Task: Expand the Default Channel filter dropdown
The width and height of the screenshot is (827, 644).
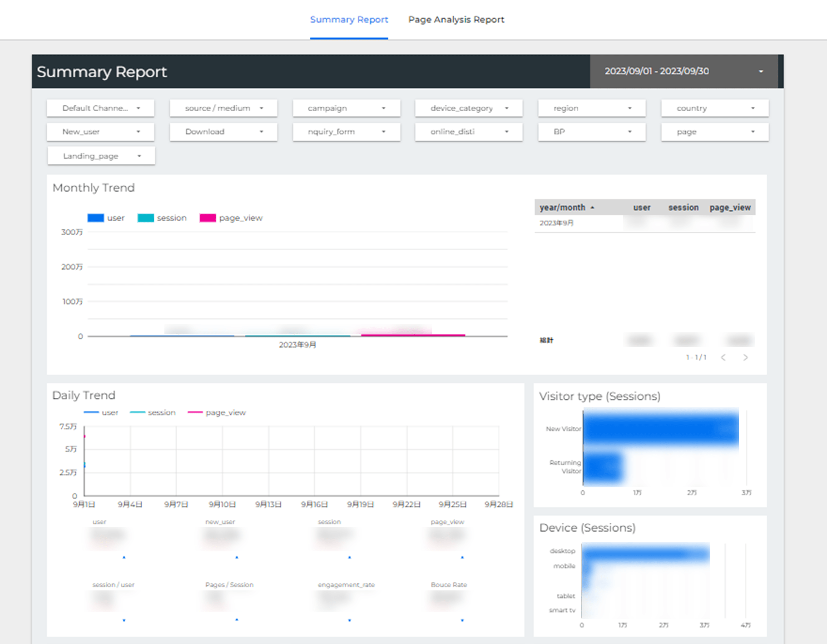Action: pos(100,108)
